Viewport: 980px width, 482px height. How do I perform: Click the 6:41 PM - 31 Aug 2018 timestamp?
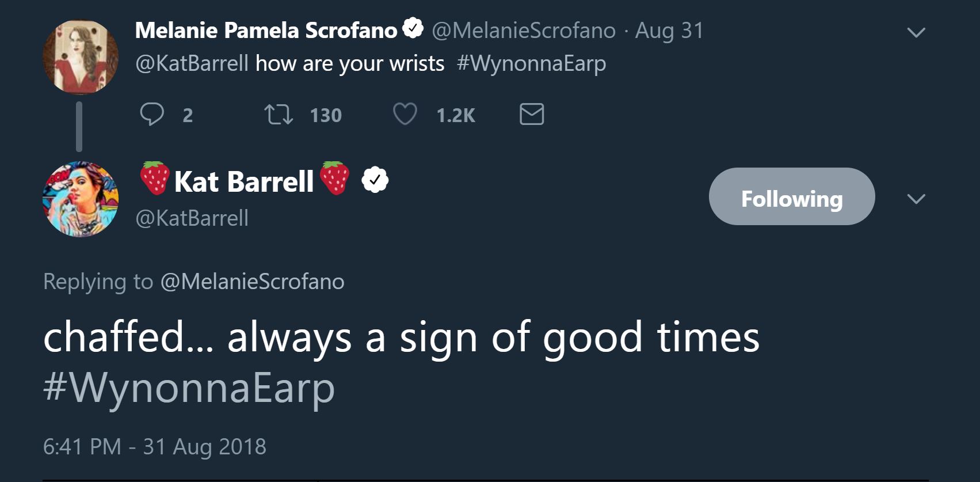click(154, 447)
